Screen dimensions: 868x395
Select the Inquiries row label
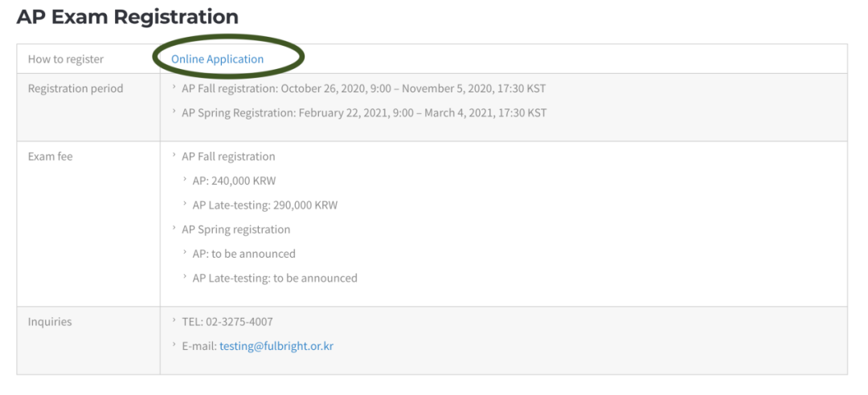(x=50, y=322)
